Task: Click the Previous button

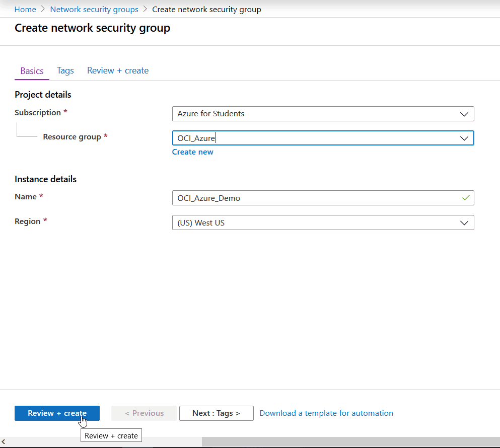Action: click(144, 413)
